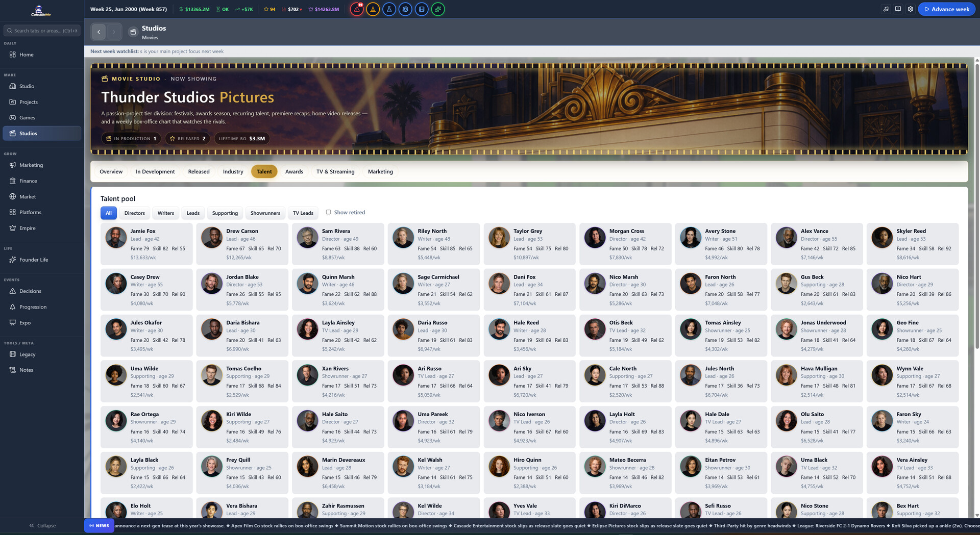Click the blue film strip icon
The width and height of the screenshot is (980, 535).
(x=422, y=9)
